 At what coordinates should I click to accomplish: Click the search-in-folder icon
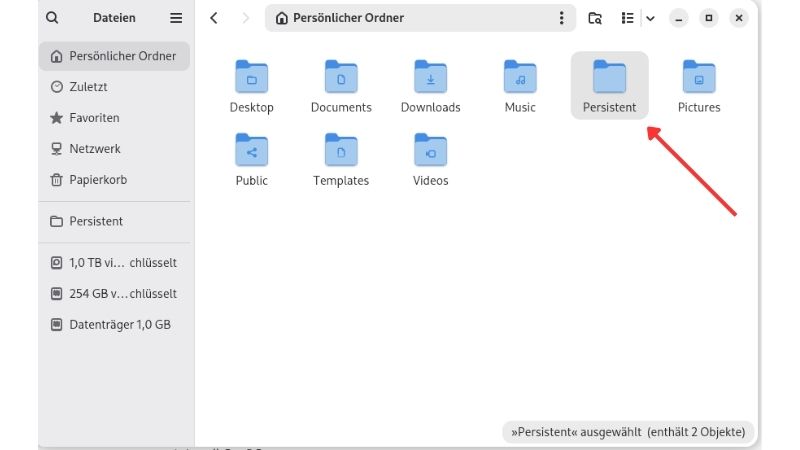pos(595,18)
